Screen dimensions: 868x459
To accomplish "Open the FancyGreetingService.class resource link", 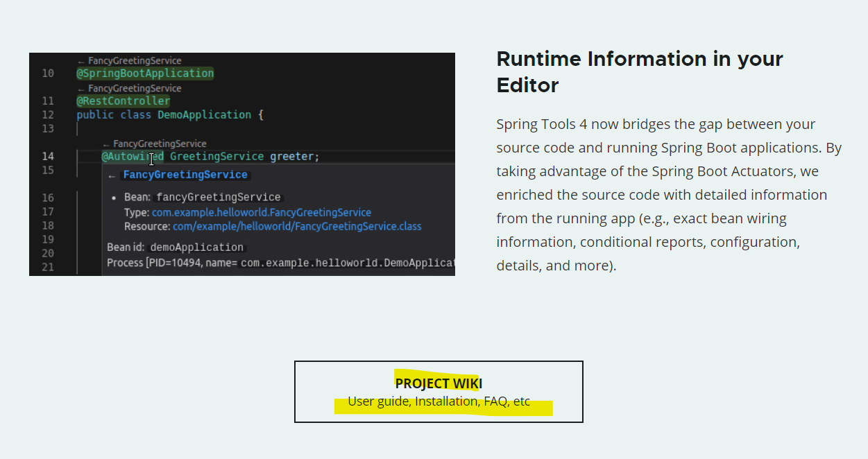I will click(x=297, y=226).
